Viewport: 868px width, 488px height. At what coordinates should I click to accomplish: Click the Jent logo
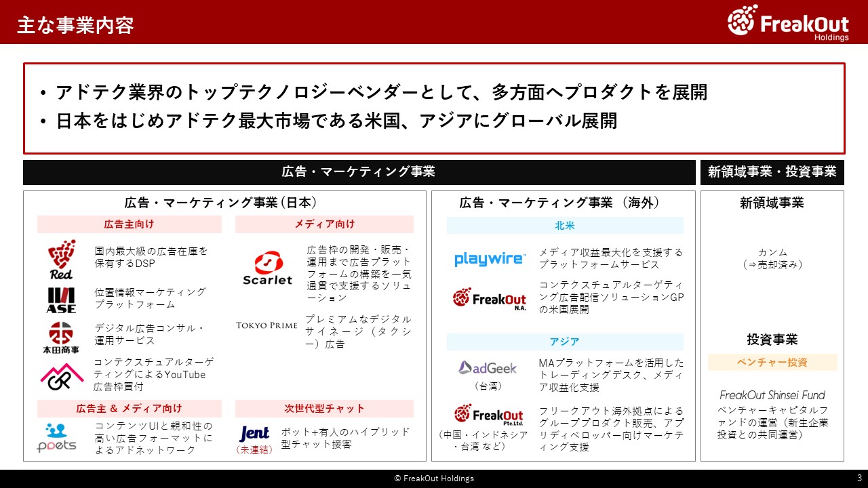(254, 433)
